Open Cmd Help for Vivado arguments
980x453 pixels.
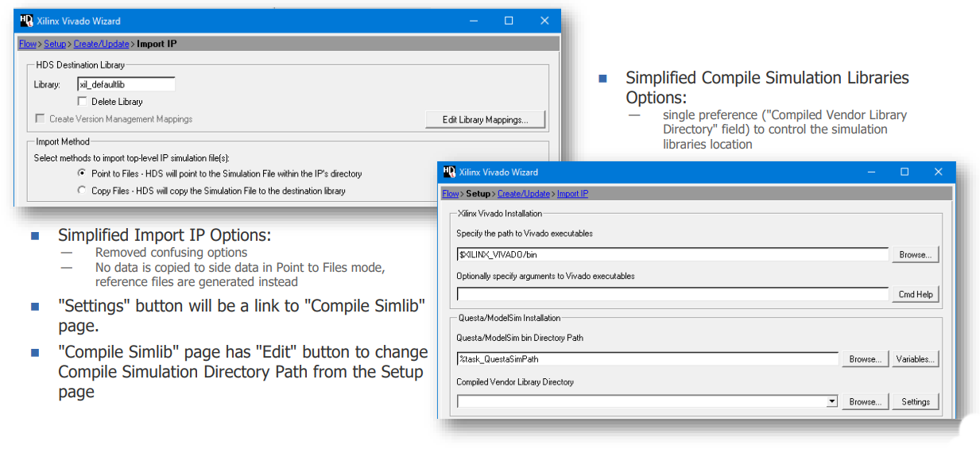(x=915, y=294)
